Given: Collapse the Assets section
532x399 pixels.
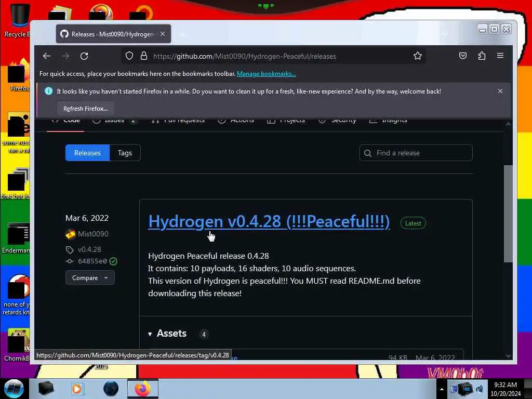Looking at the screenshot, I should (168, 334).
